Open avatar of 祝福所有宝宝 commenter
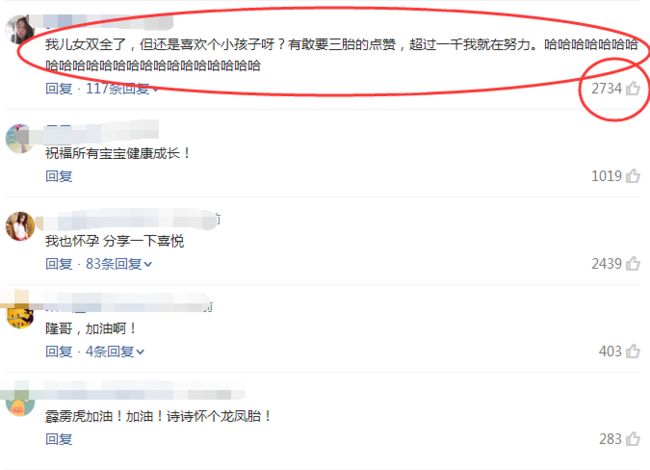The width and height of the screenshot is (650, 470). [x=19, y=138]
